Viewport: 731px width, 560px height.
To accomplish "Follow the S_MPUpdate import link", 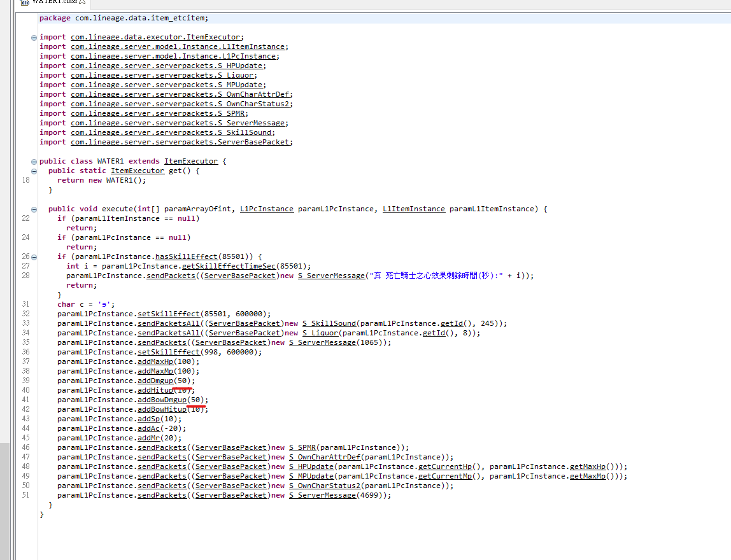I will pyautogui.click(x=166, y=85).
